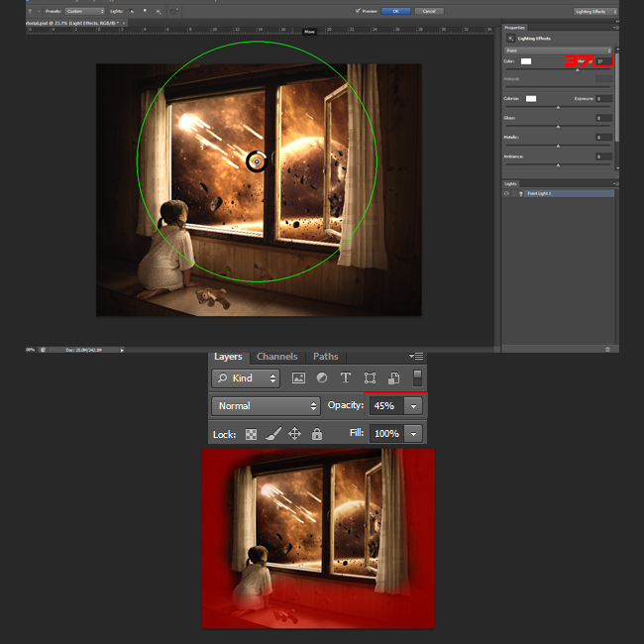The image size is (644, 644).
Task: Open the Normal blend mode dropdown
Action: pyautogui.click(x=266, y=406)
